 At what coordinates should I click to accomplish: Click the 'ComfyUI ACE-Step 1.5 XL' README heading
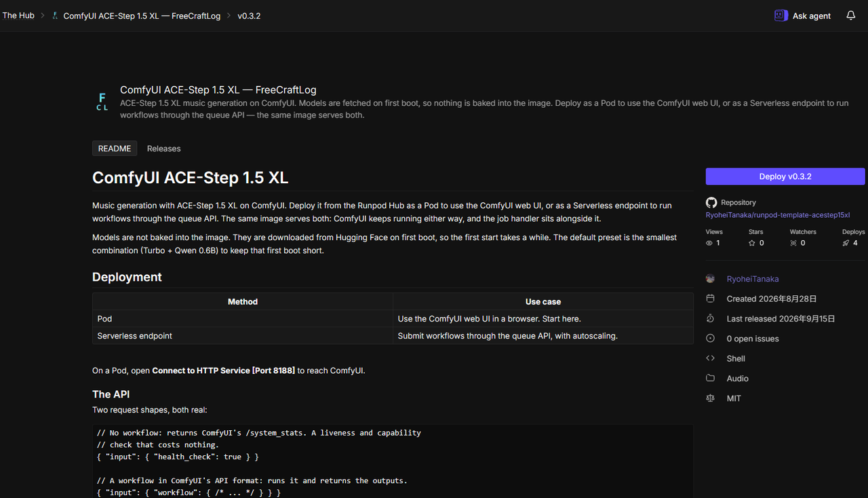pos(190,178)
